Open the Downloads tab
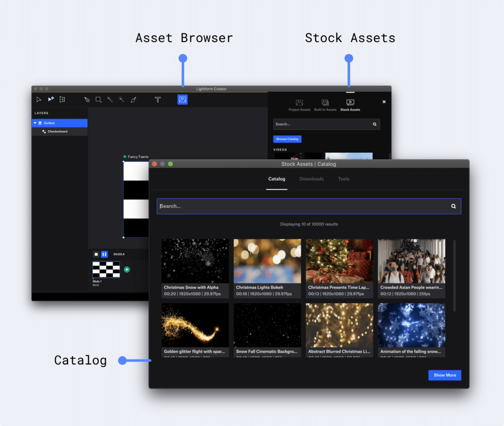504x426 pixels. 311,179
